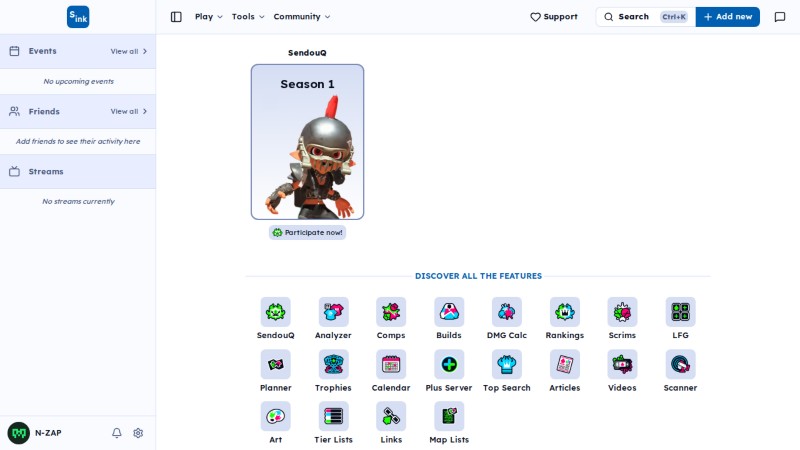Click the sendou.ink logo
This screenshot has width=800, height=450.
coord(78,17)
